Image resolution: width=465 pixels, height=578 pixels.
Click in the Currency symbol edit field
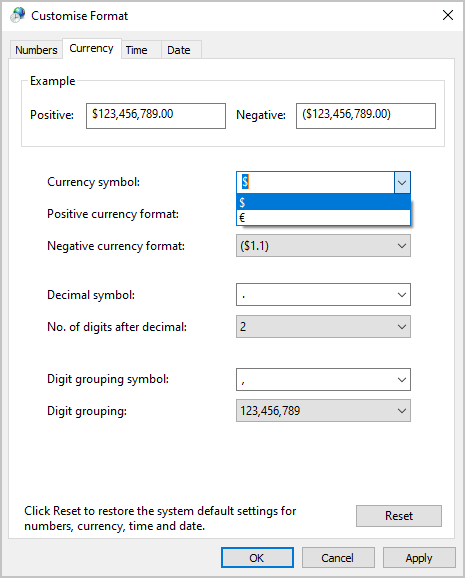click(x=315, y=182)
